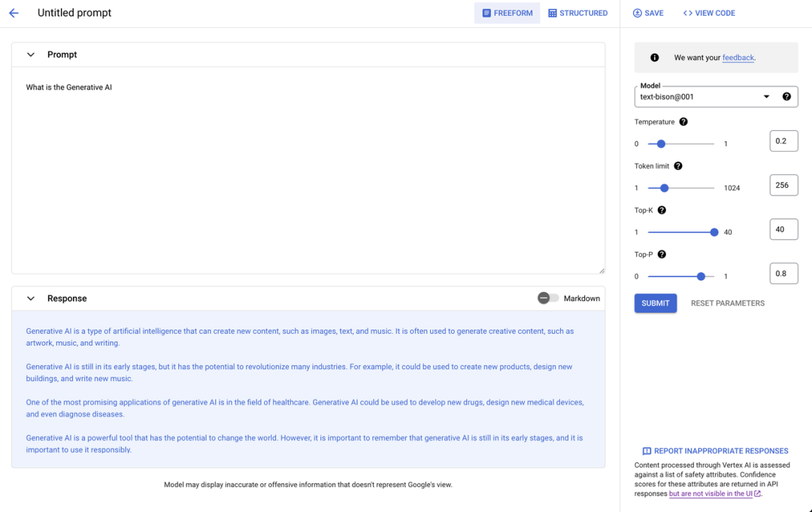Viewport: 812px width, 512px height.
Task: Click the Token limit help icon
Action: point(678,166)
